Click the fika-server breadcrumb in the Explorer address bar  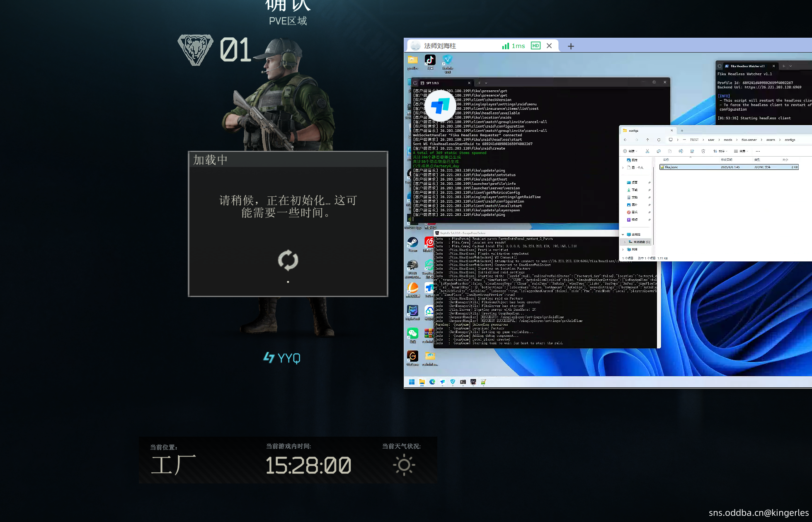pyautogui.click(x=749, y=140)
